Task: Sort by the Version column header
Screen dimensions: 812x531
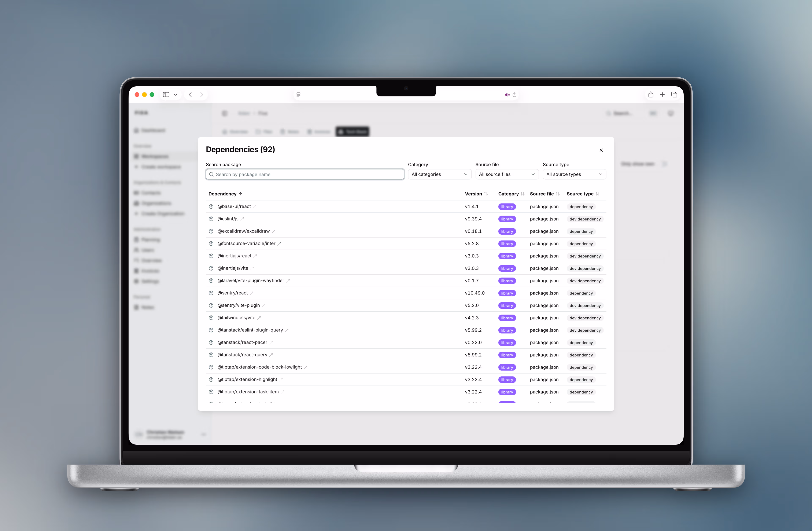Action: click(x=476, y=194)
